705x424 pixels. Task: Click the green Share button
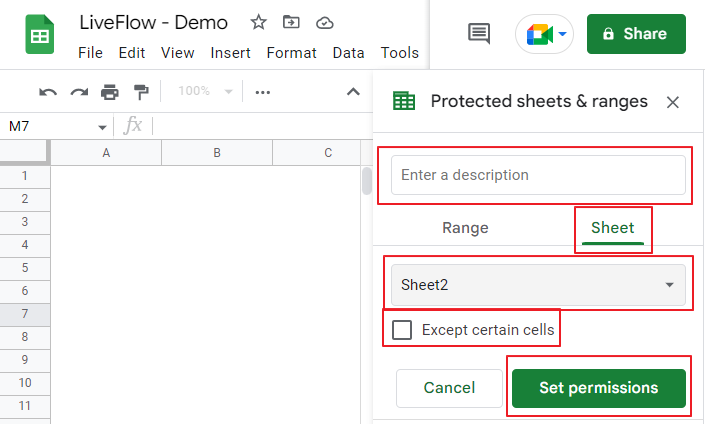636,34
